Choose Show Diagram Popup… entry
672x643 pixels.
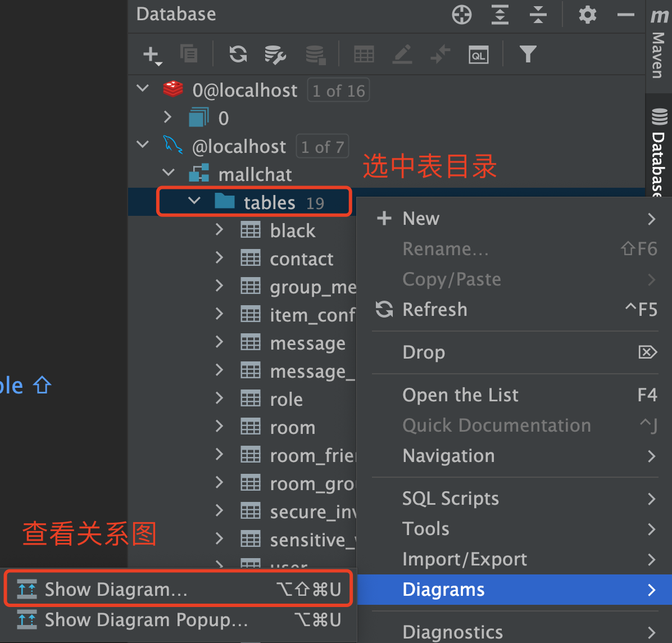[x=178, y=620]
